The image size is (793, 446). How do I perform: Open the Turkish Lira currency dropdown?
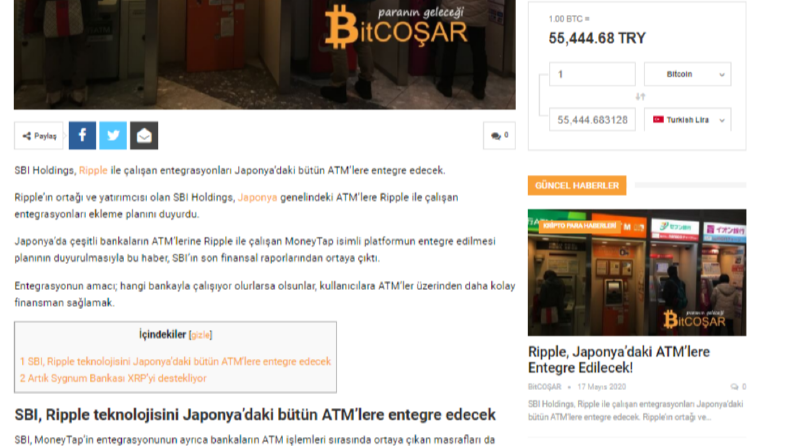point(687,120)
